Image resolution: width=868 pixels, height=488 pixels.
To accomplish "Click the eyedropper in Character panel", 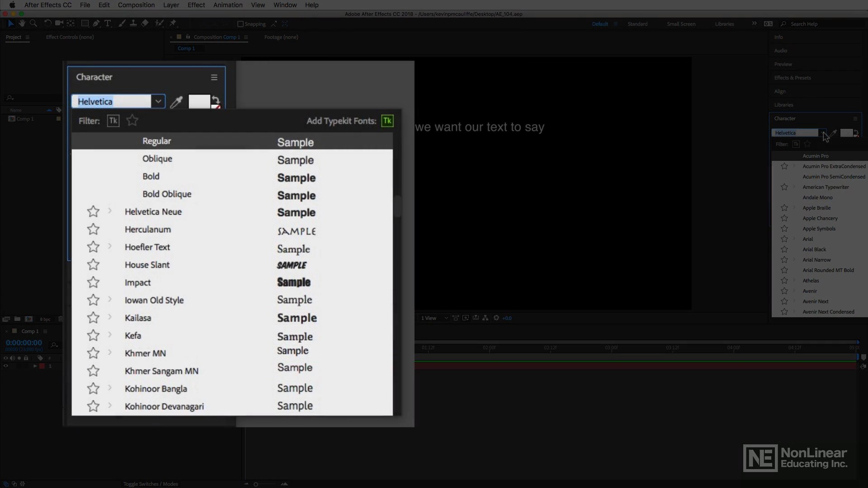I will 176,102.
